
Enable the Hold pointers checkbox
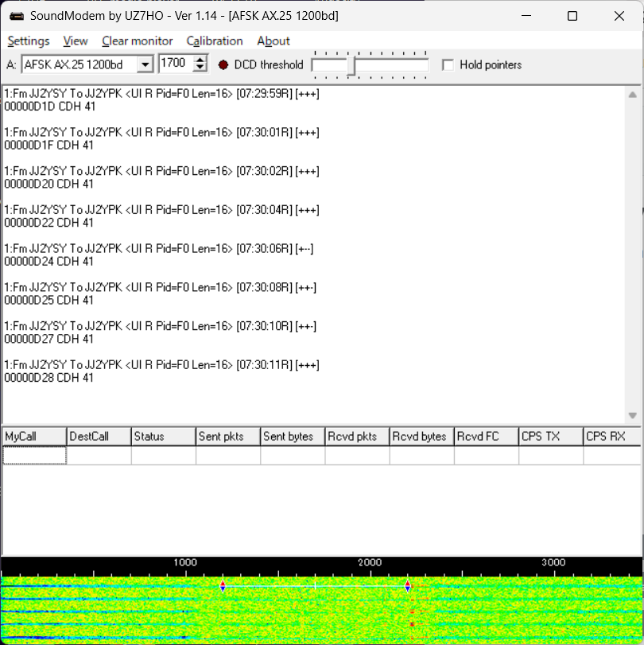[x=448, y=65]
